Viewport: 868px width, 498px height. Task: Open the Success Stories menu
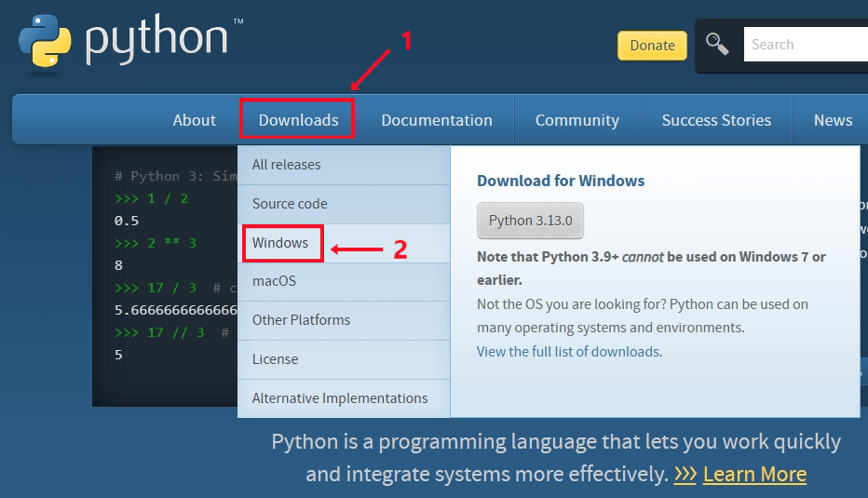tap(716, 120)
